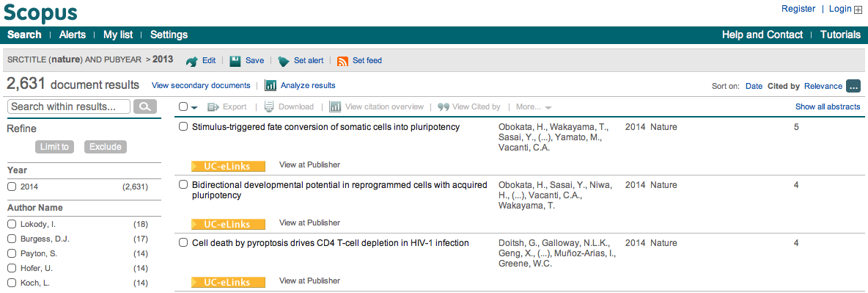Check the Lokody, I. author checkbox
The height and width of the screenshot is (293, 868).
[12, 224]
